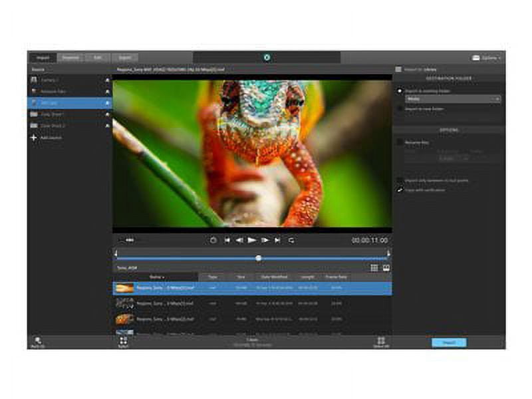Toggle loop playback
532x399 pixels.
tap(291, 240)
